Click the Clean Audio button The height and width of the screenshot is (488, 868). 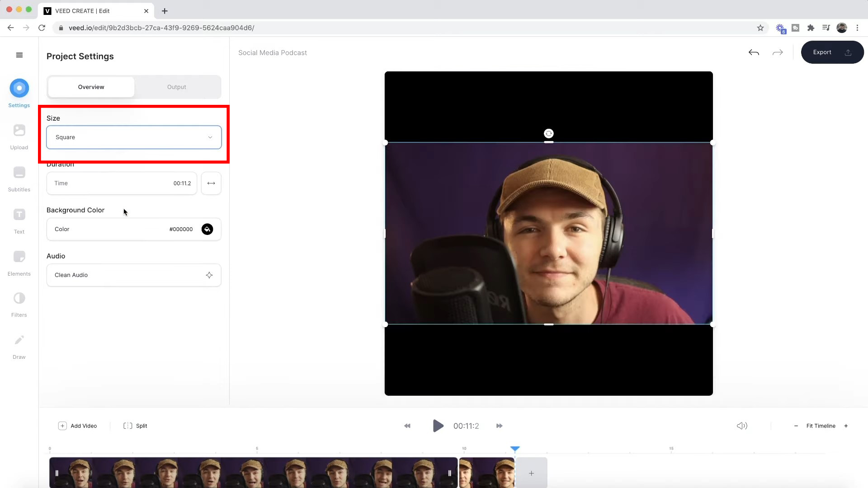[x=134, y=275]
